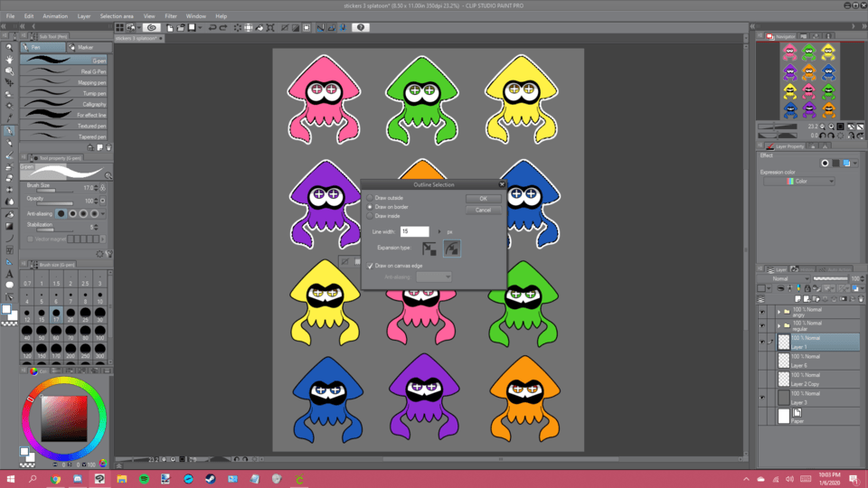Select the Zoom (magnifier) tool
This screenshot has height=488, width=868.
(9, 48)
